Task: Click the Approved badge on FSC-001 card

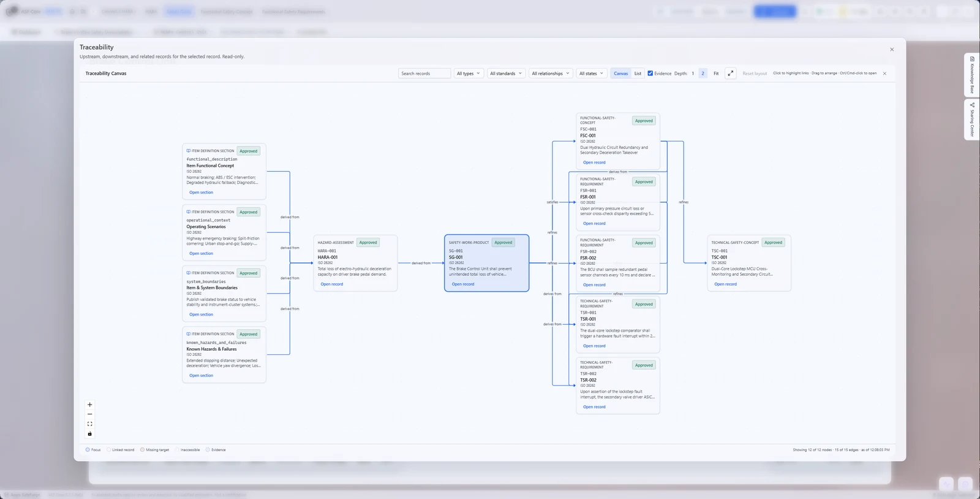Action: click(x=644, y=121)
